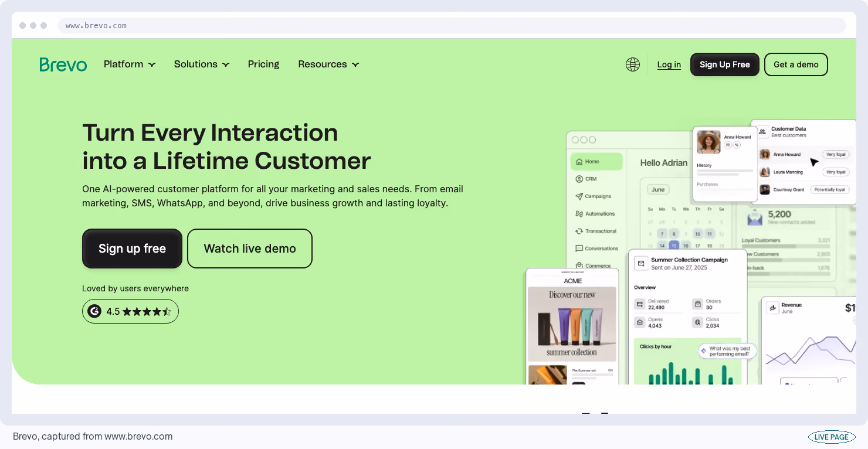
Task: Open the globe language selector
Action: click(633, 64)
